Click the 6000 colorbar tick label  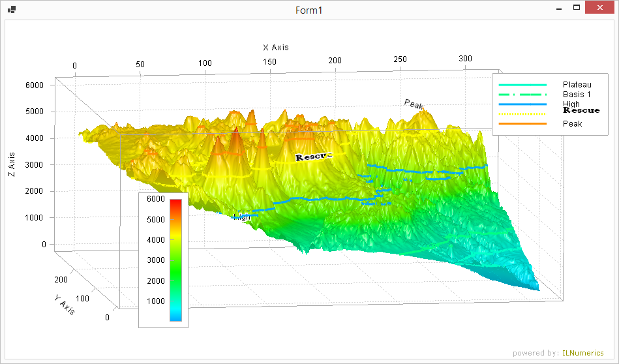[155, 199]
